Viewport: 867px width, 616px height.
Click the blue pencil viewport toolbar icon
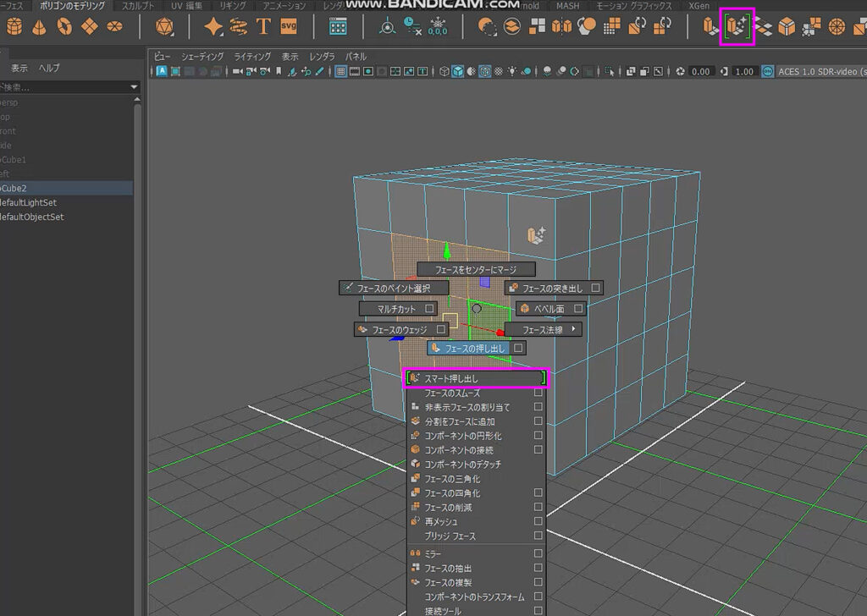pos(319,71)
